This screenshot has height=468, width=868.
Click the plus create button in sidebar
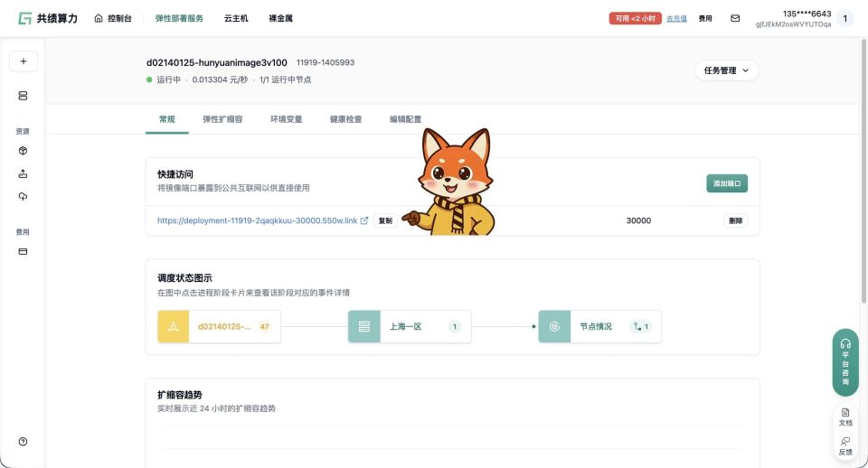[24, 61]
